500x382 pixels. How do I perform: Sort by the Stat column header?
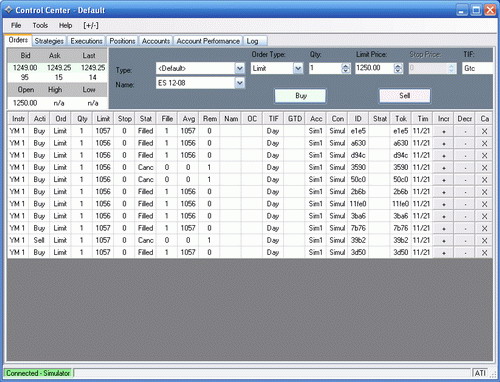click(146, 119)
